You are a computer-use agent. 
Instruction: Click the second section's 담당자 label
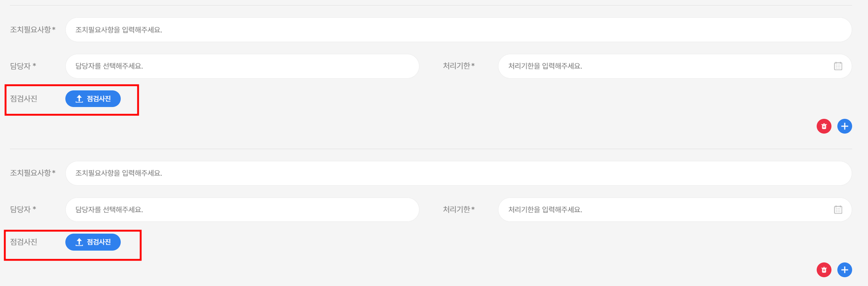pos(23,210)
